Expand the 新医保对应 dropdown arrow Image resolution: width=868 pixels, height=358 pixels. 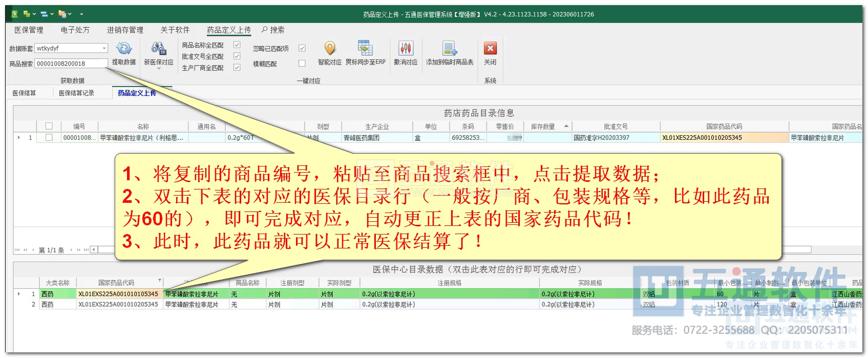159,69
